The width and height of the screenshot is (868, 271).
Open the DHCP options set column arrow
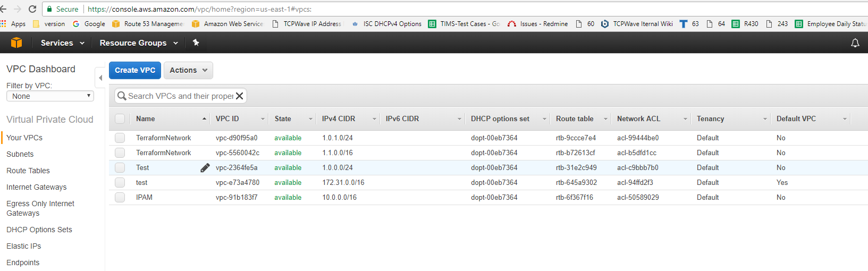544,119
